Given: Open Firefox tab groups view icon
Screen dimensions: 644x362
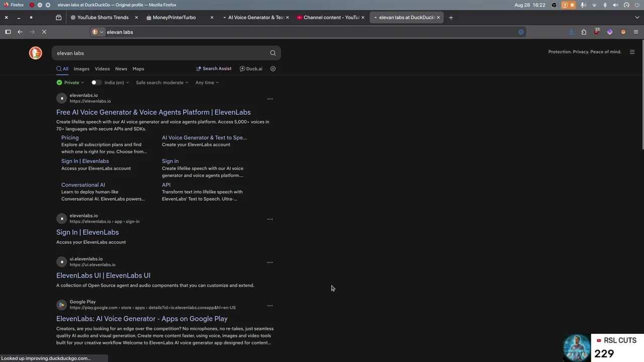Looking at the screenshot, I should pyautogui.click(x=58, y=18).
